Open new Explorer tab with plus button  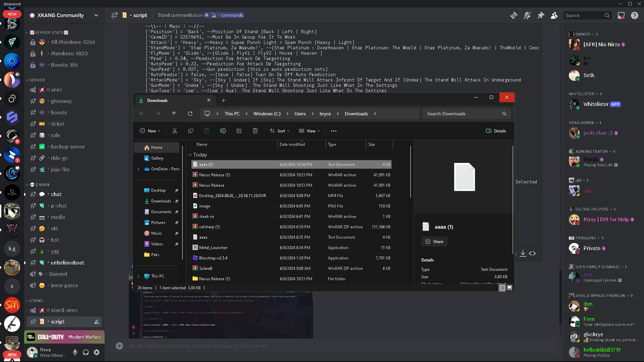tap(223, 100)
